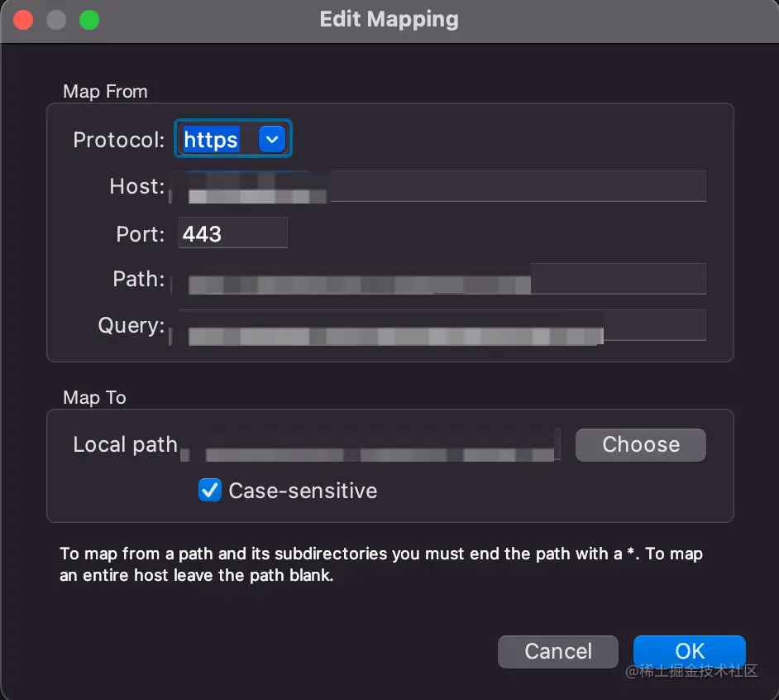Click the Query input field
This screenshot has width=779, height=700.
(x=442, y=326)
